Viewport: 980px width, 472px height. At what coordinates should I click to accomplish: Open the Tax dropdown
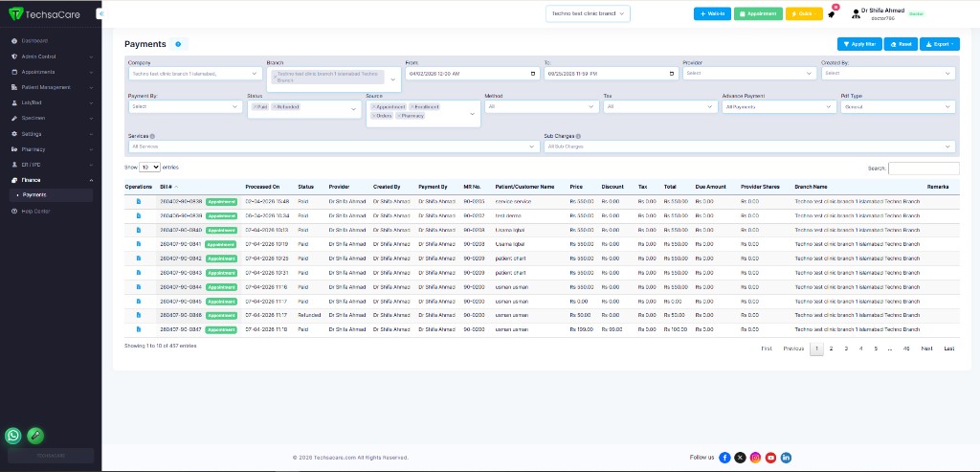click(x=660, y=107)
